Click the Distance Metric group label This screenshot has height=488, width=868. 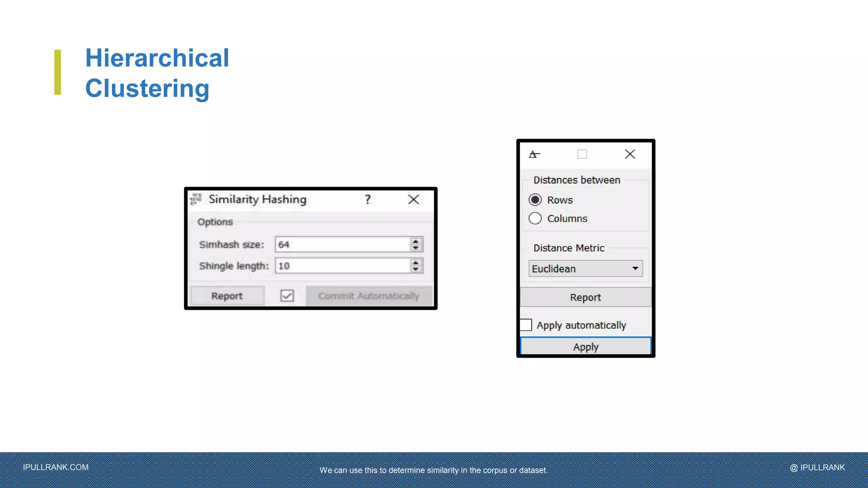point(569,248)
